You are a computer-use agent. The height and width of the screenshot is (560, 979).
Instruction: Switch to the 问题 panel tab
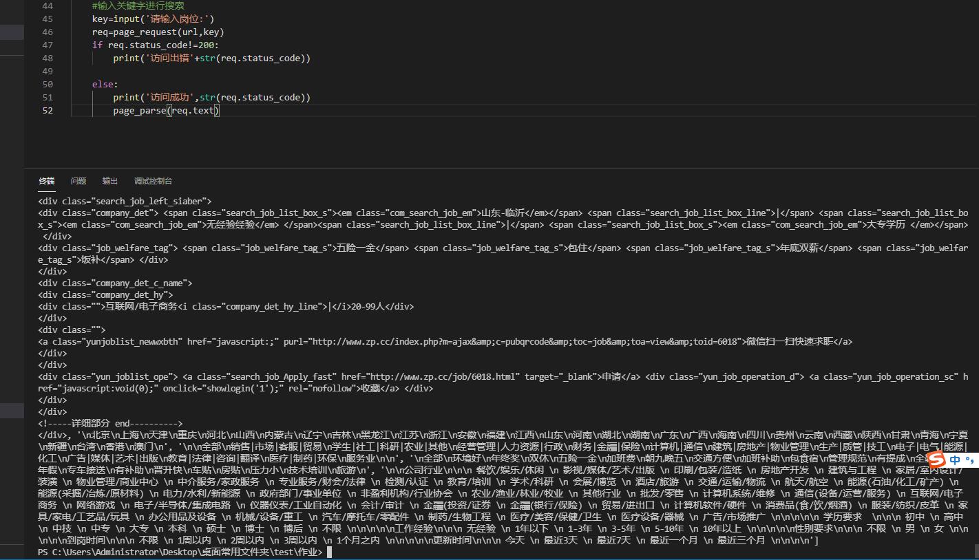click(x=78, y=181)
